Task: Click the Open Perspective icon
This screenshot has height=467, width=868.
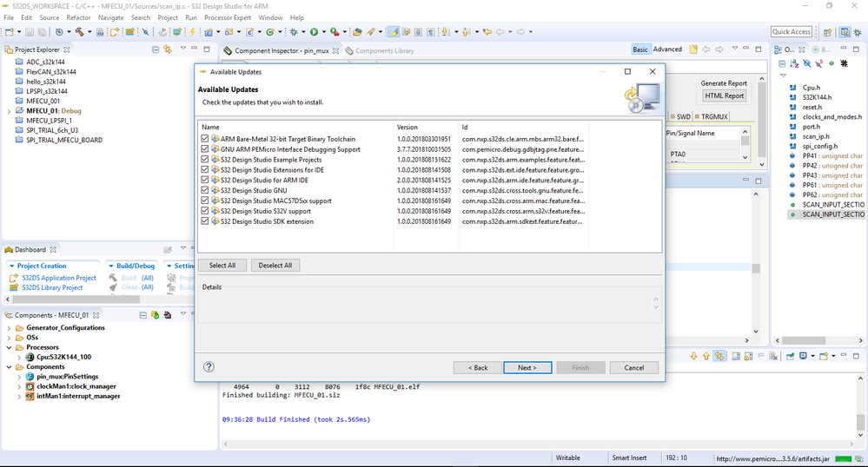Action: tap(827, 32)
